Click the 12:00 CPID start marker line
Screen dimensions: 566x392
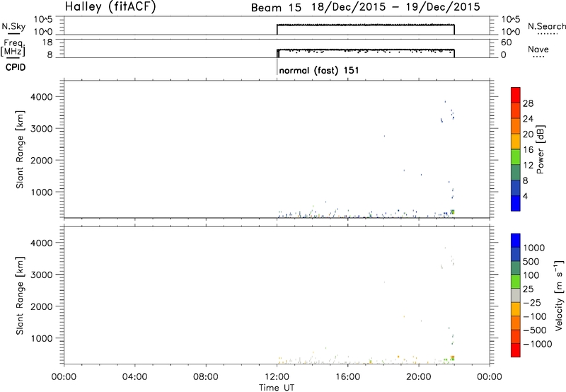[277, 67]
